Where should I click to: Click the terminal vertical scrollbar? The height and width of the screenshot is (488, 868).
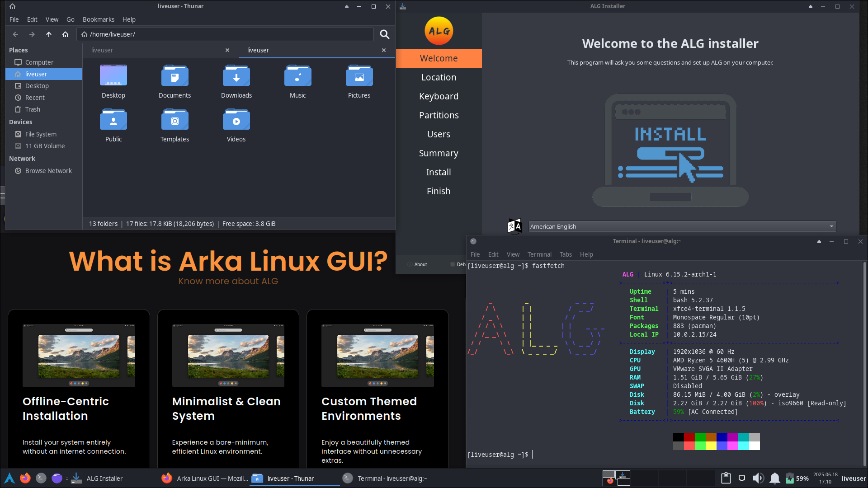pos(864,361)
